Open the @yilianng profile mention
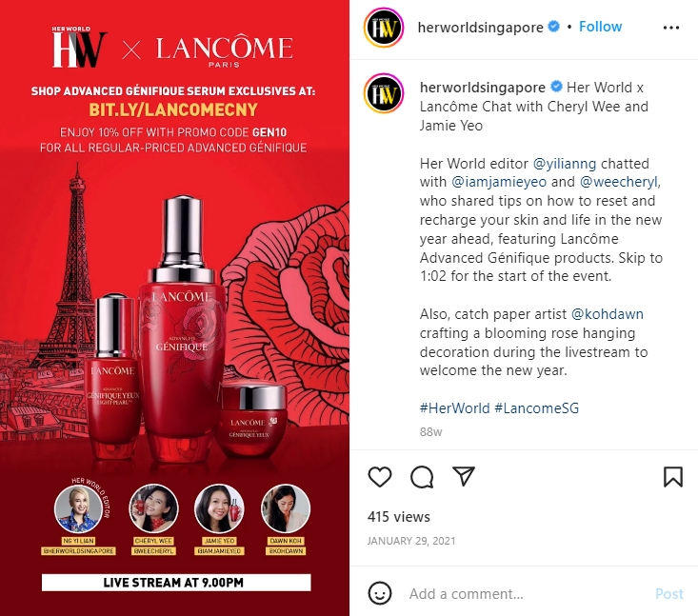Screen dimensions: 698x616 pyautogui.click(x=565, y=164)
